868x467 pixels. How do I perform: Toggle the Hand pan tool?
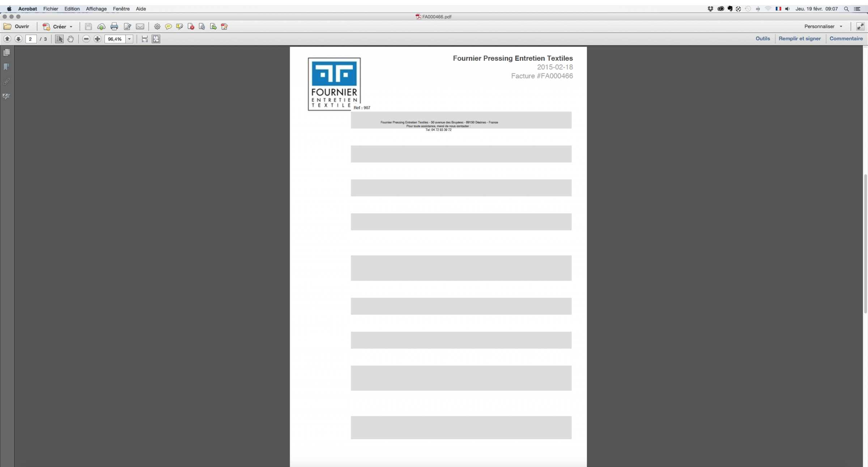(71, 39)
